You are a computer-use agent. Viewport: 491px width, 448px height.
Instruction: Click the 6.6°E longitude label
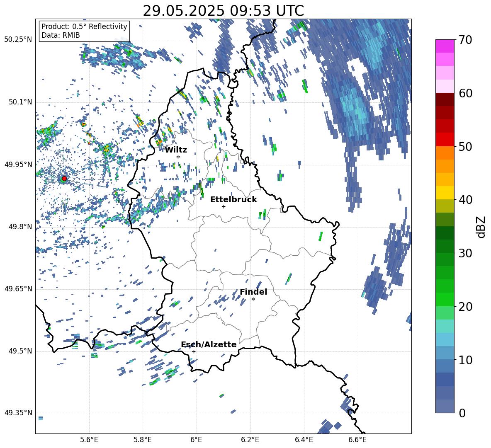(357, 440)
